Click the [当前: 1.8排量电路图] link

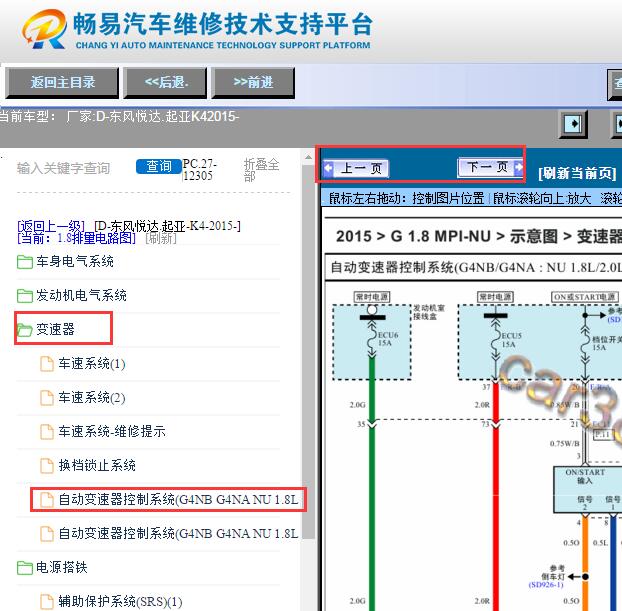coord(77,238)
